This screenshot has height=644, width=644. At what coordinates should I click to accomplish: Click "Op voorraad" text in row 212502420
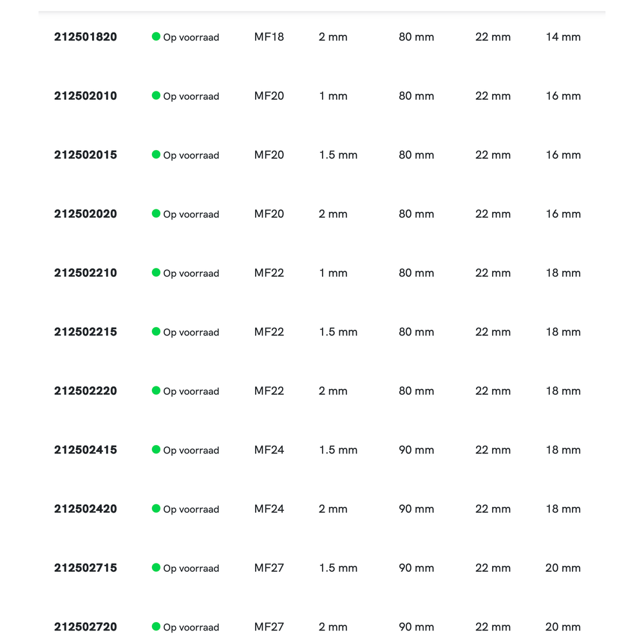(x=191, y=509)
